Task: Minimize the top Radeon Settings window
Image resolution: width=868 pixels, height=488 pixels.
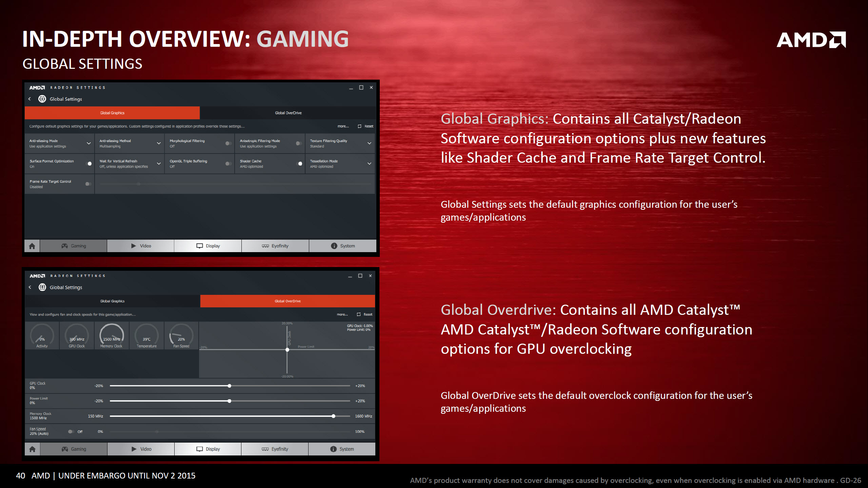Action: [x=351, y=88]
